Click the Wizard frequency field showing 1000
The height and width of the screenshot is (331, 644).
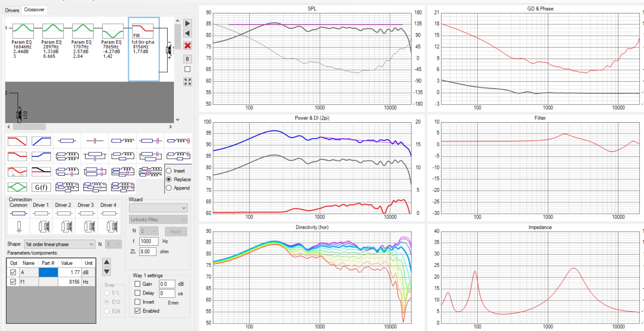[149, 241]
